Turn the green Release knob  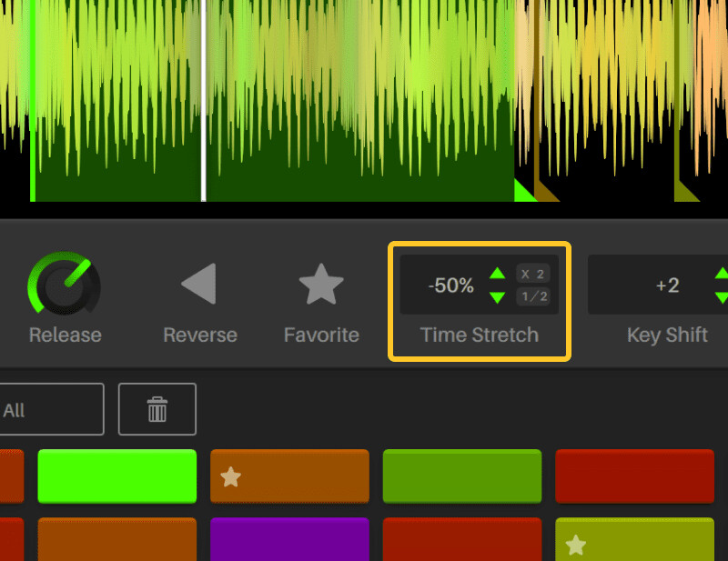click(x=64, y=286)
